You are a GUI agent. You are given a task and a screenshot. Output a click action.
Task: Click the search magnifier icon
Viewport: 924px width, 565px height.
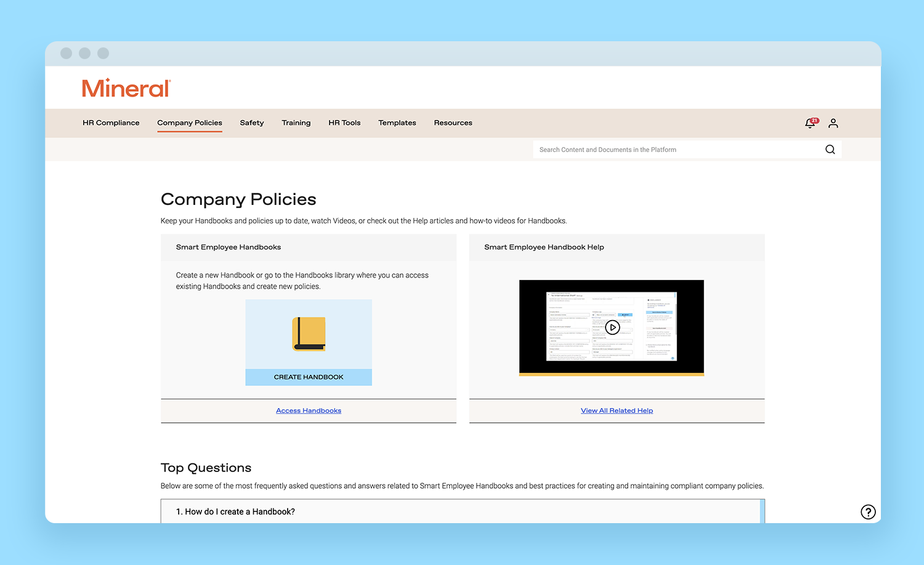pyautogui.click(x=830, y=150)
